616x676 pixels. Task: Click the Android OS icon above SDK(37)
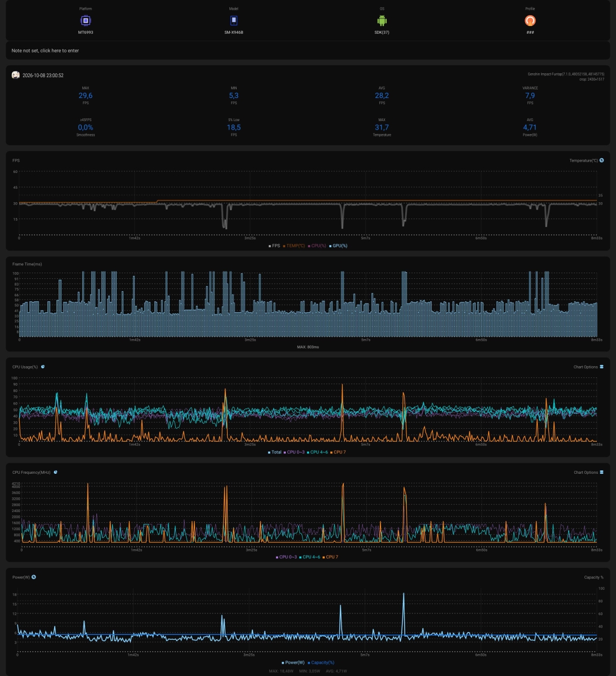point(382,21)
